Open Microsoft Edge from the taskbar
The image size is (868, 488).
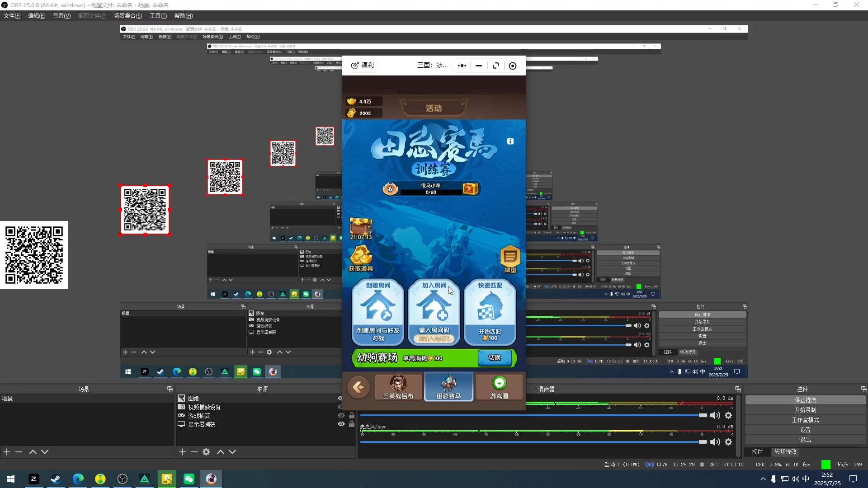click(78, 479)
